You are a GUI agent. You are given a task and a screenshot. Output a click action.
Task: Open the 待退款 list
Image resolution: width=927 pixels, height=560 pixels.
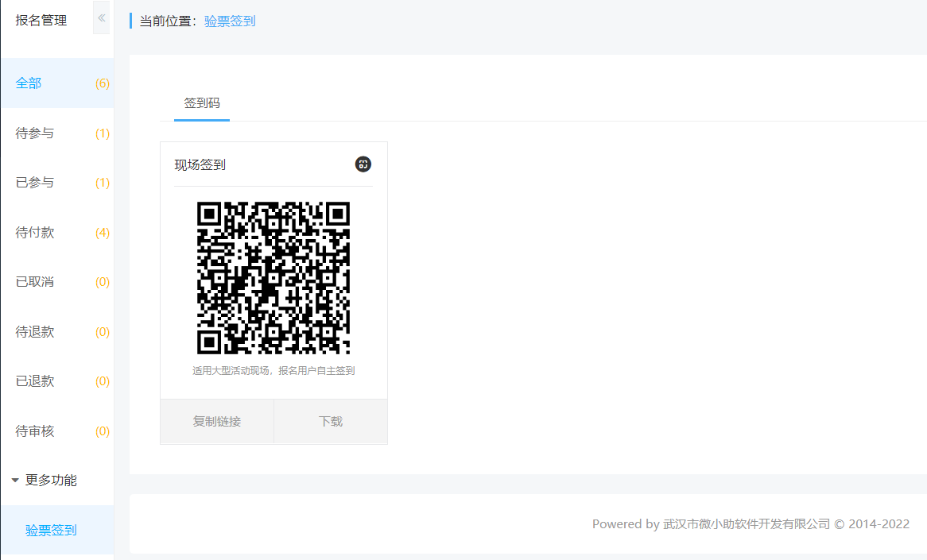click(x=57, y=331)
